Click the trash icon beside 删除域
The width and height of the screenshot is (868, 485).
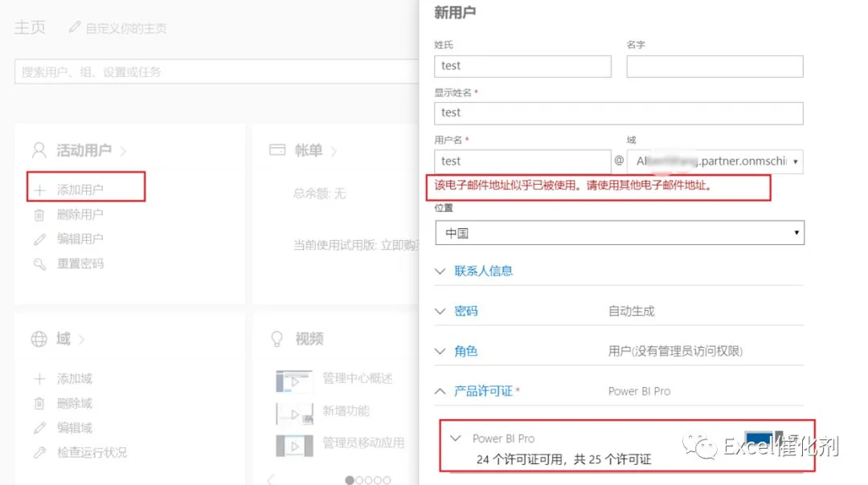(x=39, y=404)
